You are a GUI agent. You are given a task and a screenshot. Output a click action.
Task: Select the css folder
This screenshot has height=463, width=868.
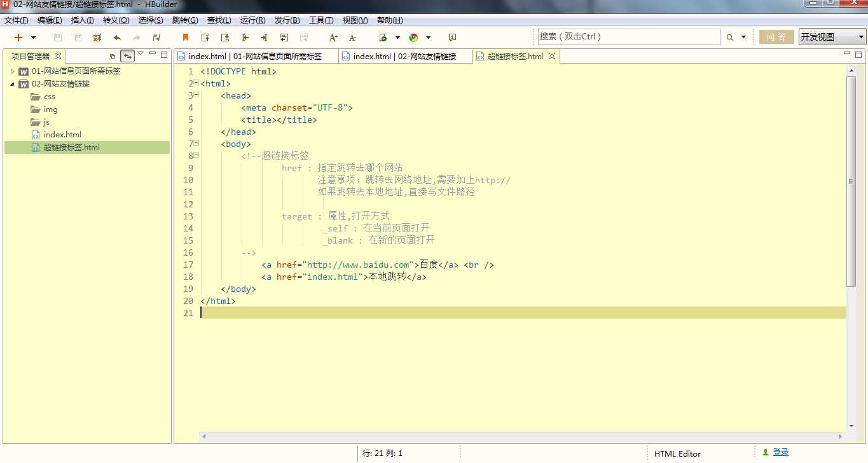(50, 97)
